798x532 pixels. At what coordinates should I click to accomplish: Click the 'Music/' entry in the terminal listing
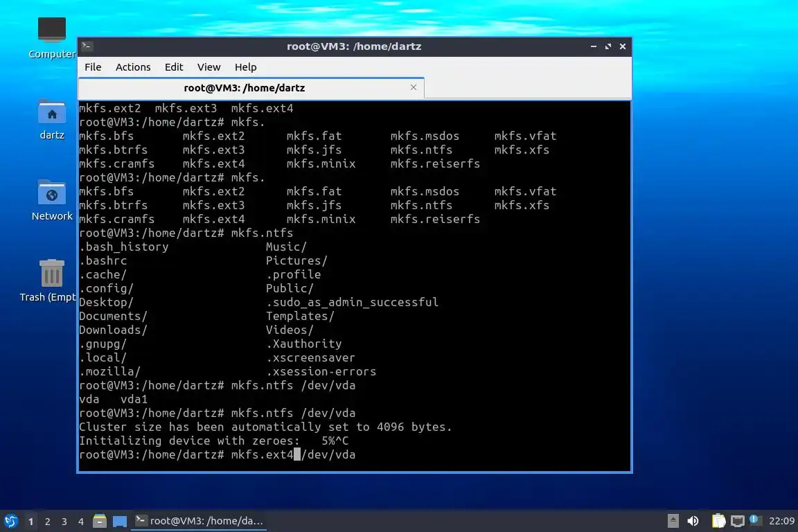pos(286,247)
